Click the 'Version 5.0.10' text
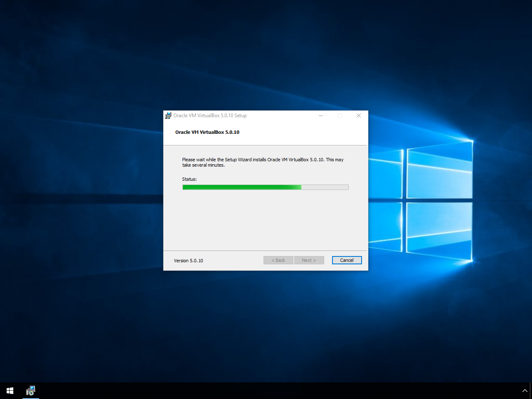 [x=188, y=261]
